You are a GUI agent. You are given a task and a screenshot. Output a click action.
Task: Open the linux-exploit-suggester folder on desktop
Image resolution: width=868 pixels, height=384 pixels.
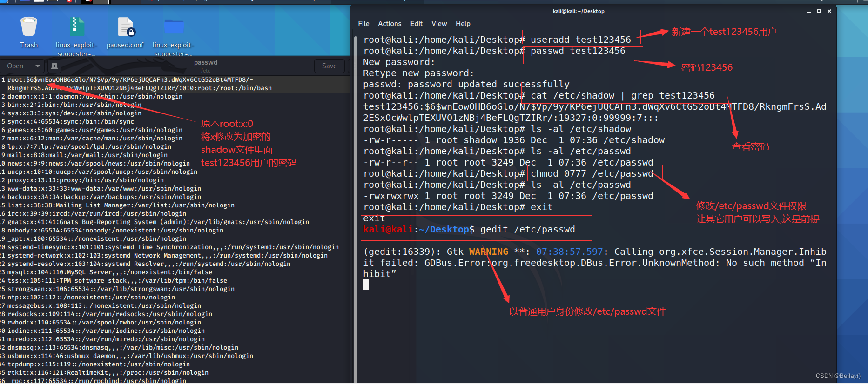point(174,27)
